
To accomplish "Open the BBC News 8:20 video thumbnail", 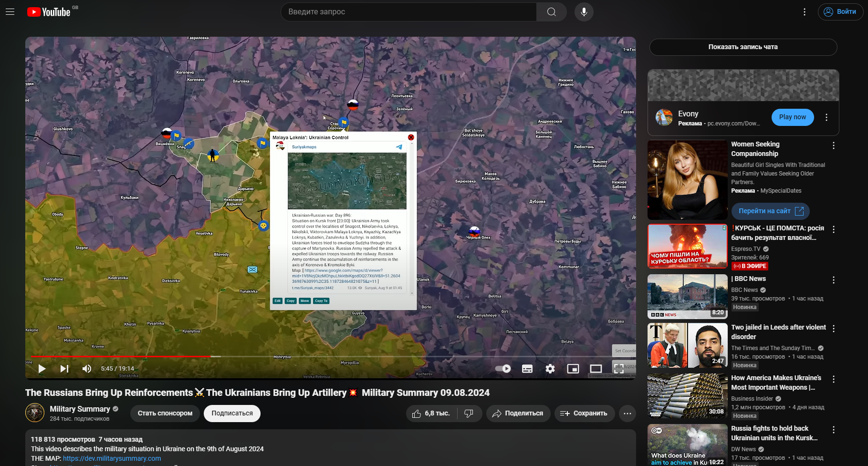I will tap(688, 297).
